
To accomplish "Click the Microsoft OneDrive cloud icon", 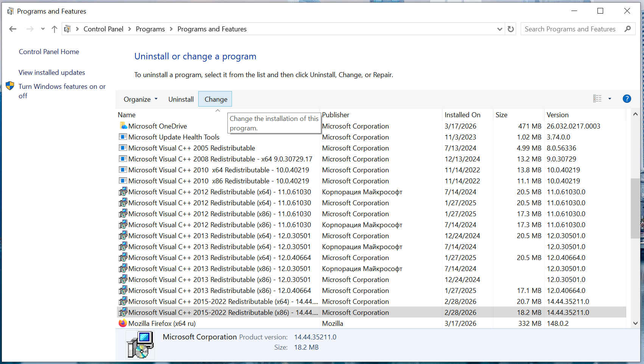I will [x=123, y=126].
